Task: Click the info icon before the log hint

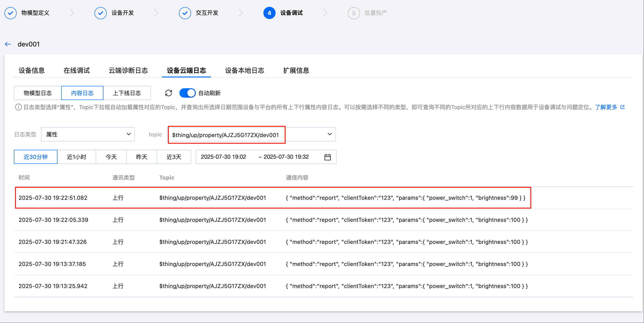Action: [x=18, y=107]
